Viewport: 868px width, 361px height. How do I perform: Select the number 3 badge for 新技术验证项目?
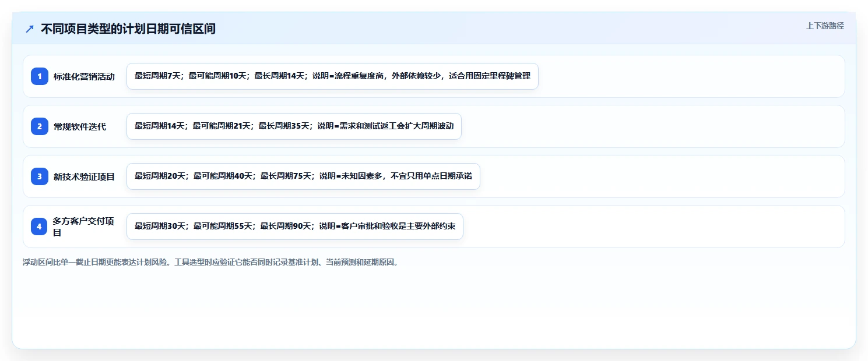40,176
